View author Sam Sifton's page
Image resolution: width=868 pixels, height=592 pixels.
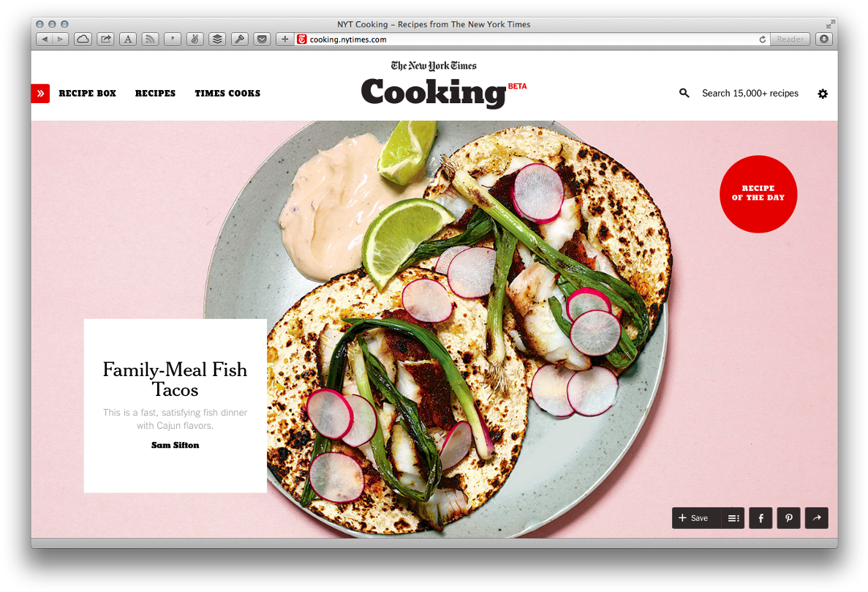[x=175, y=445]
